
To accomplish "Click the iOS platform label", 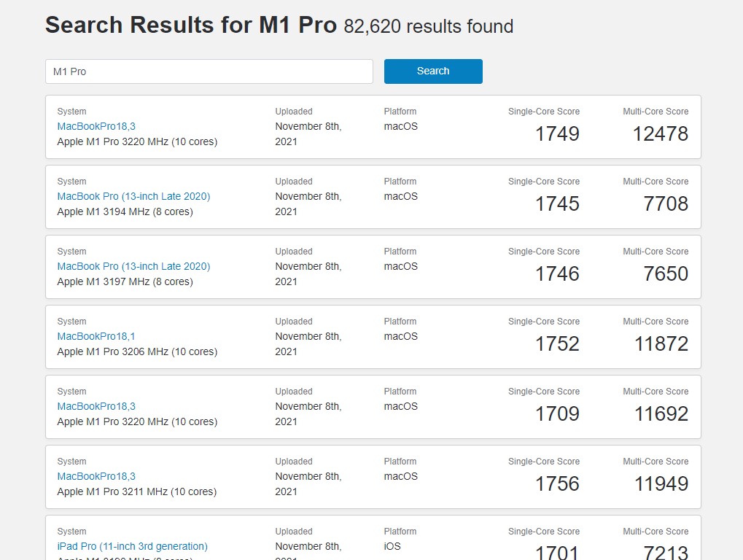I will pyautogui.click(x=392, y=546).
